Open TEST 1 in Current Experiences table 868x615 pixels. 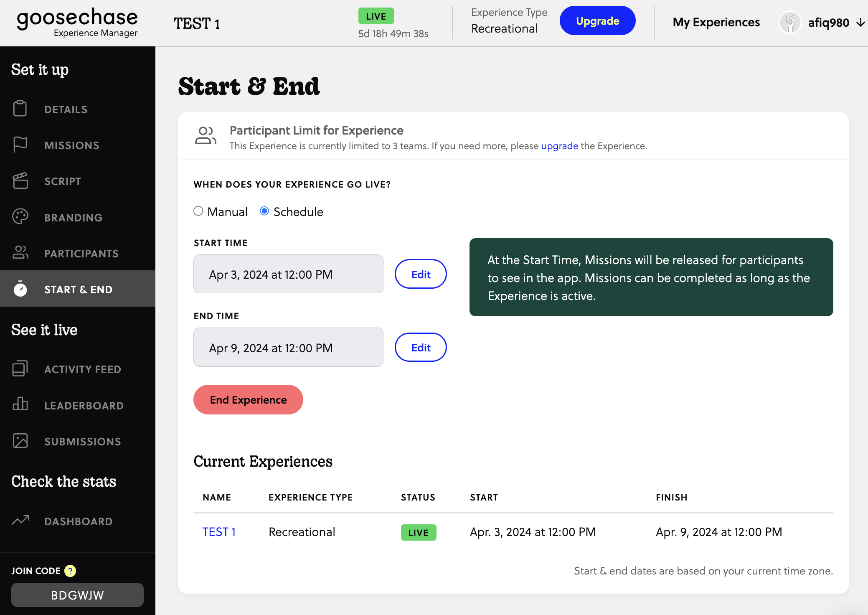[x=219, y=531]
